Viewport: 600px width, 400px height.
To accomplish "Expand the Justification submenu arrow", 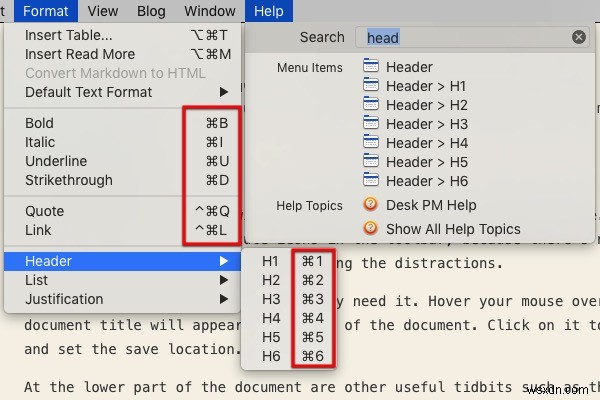I will coord(224,299).
